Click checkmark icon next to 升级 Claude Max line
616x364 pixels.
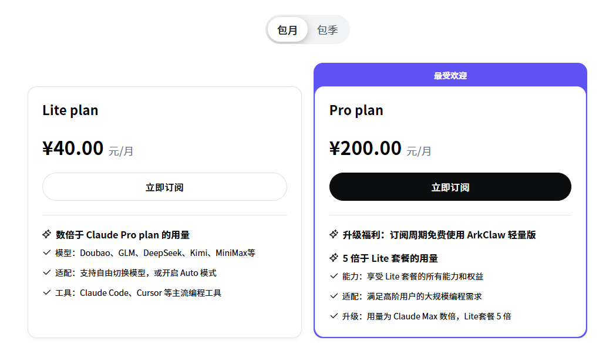click(334, 316)
